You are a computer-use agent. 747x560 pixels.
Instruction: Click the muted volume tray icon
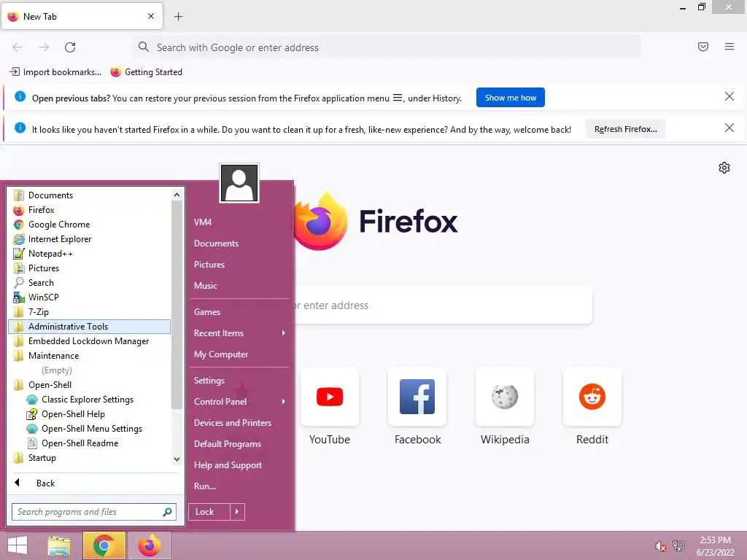click(660, 546)
